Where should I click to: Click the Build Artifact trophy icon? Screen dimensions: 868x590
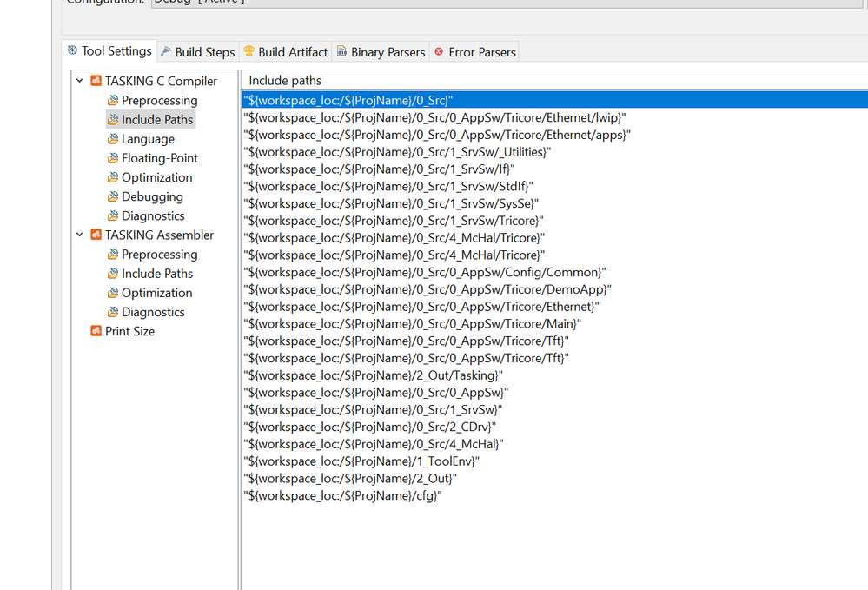(x=249, y=52)
